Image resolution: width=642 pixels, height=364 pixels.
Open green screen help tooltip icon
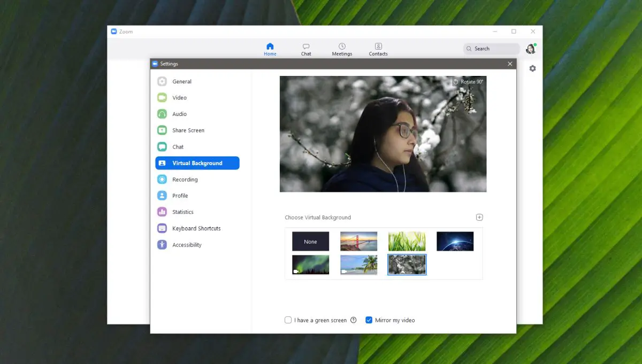353,320
